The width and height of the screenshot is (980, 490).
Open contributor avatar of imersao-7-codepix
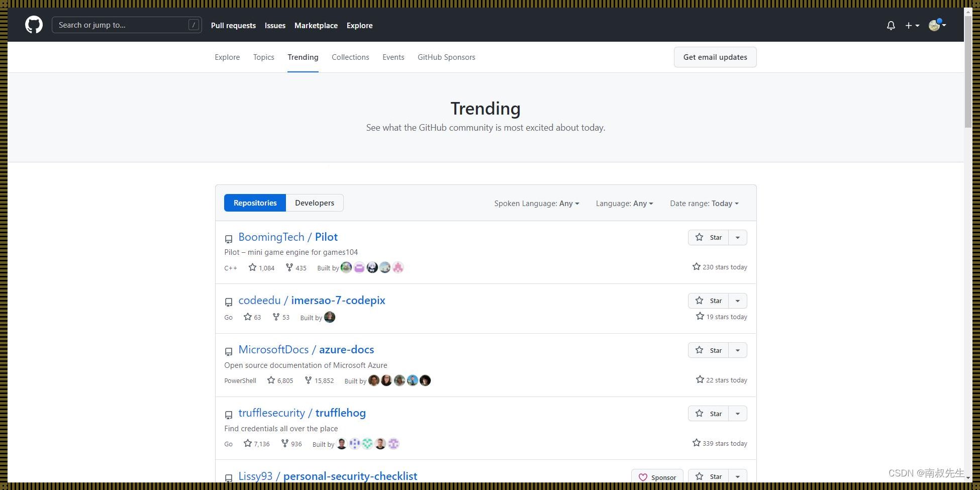point(330,317)
